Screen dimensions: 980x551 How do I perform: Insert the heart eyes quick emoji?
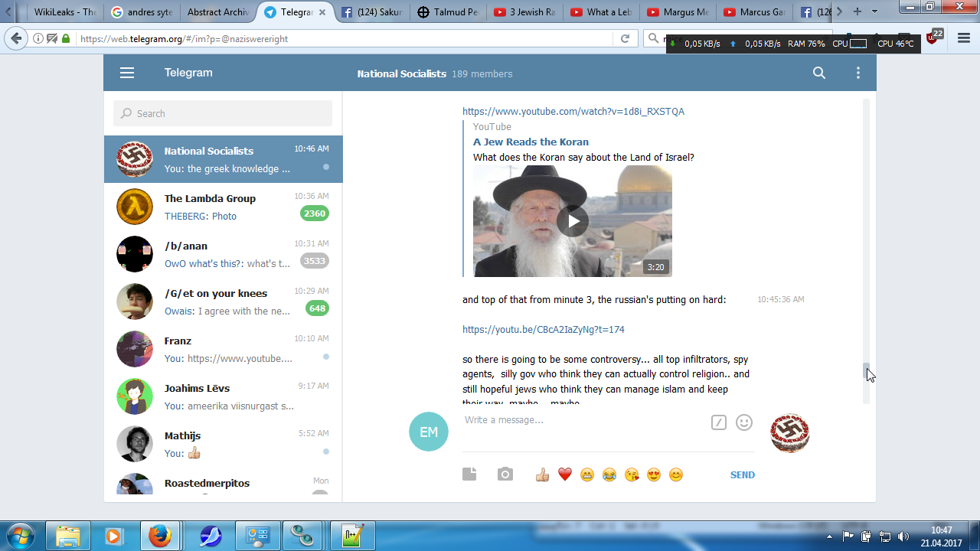click(654, 475)
